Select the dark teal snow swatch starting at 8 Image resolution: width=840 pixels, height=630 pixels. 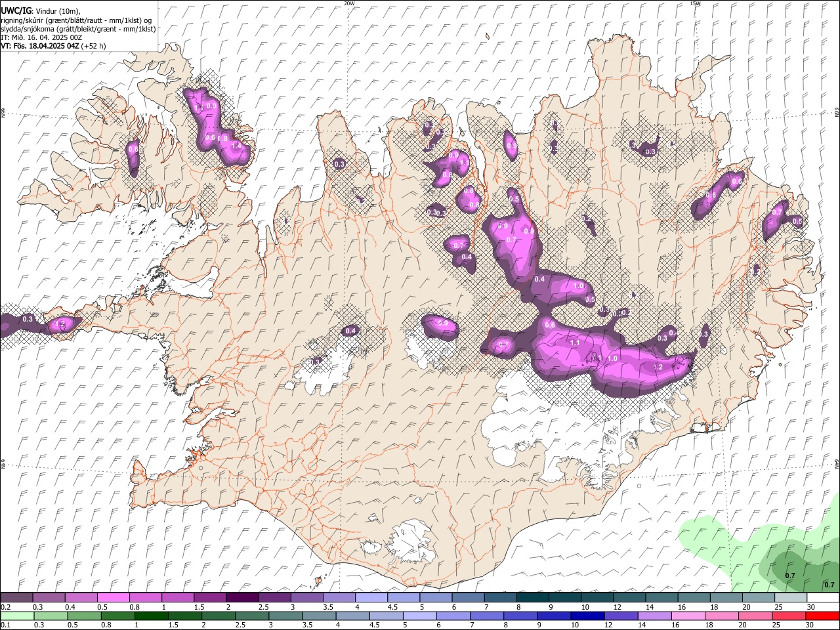coord(533,598)
